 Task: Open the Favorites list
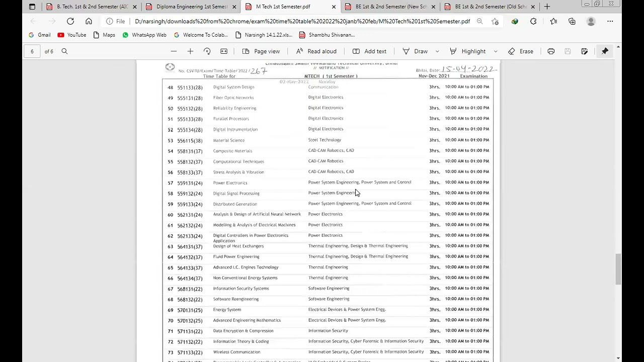(x=553, y=21)
